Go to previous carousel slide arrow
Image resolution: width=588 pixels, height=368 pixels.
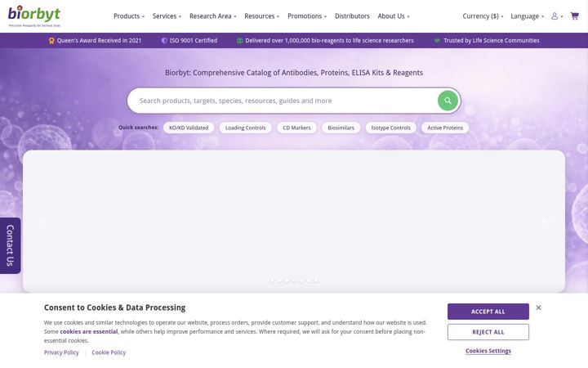click(x=43, y=222)
